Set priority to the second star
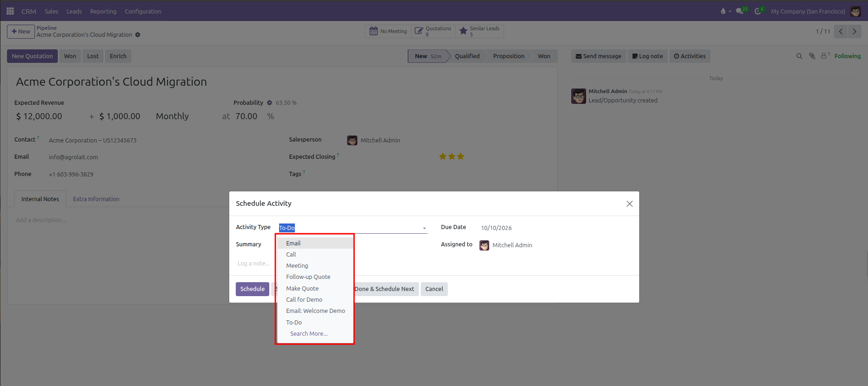 [x=451, y=156]
